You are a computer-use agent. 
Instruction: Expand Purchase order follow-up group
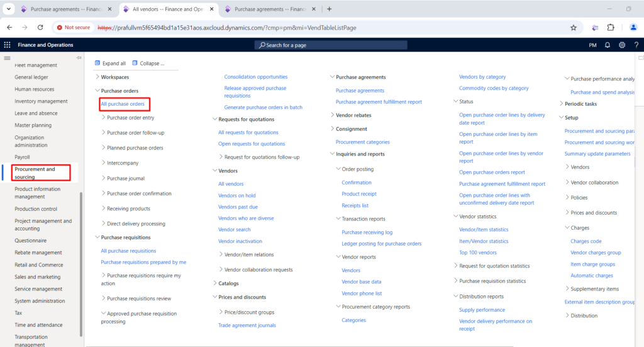pyautogui.click(x=103, y=132)
